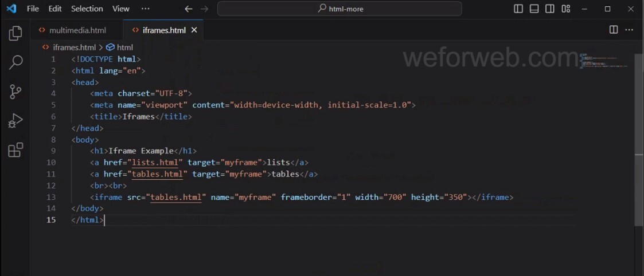Open the File menu

[33, 9]
